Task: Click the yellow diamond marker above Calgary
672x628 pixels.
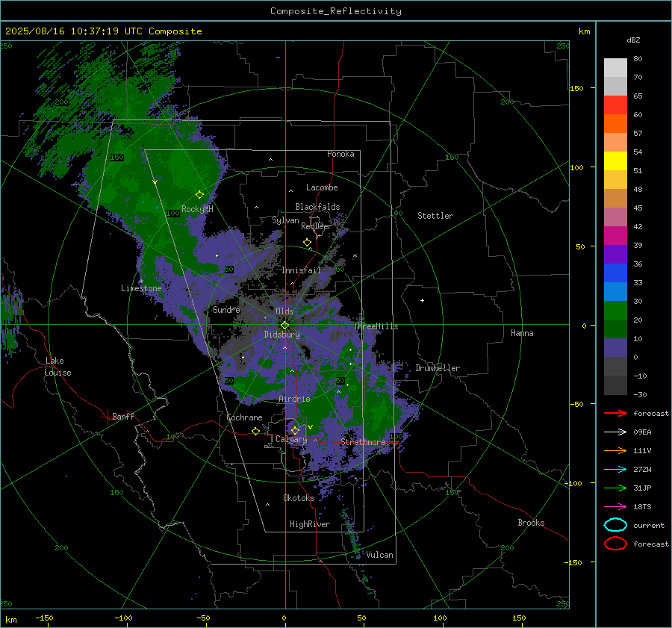Action: (295, 430)
